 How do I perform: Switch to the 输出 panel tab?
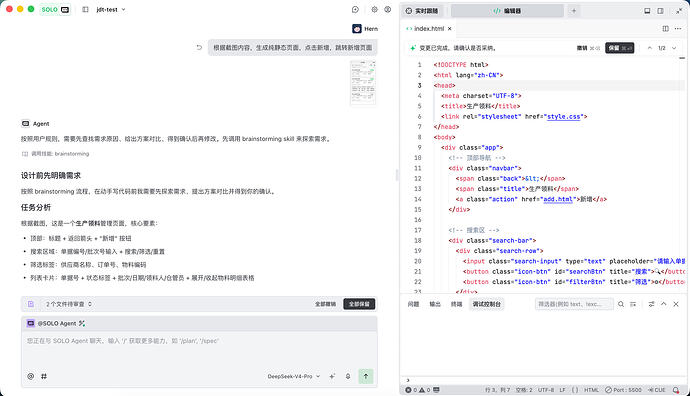click(x=435, y=304)
